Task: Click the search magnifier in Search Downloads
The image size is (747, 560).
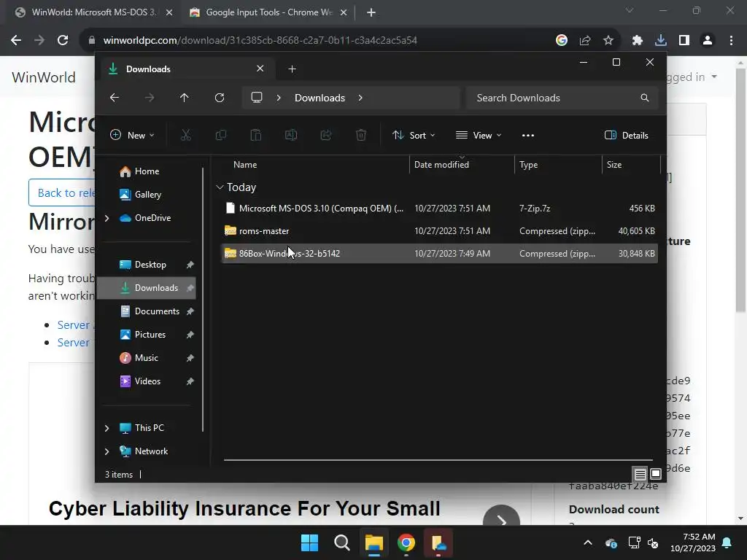Action: (x=645, y=98)
